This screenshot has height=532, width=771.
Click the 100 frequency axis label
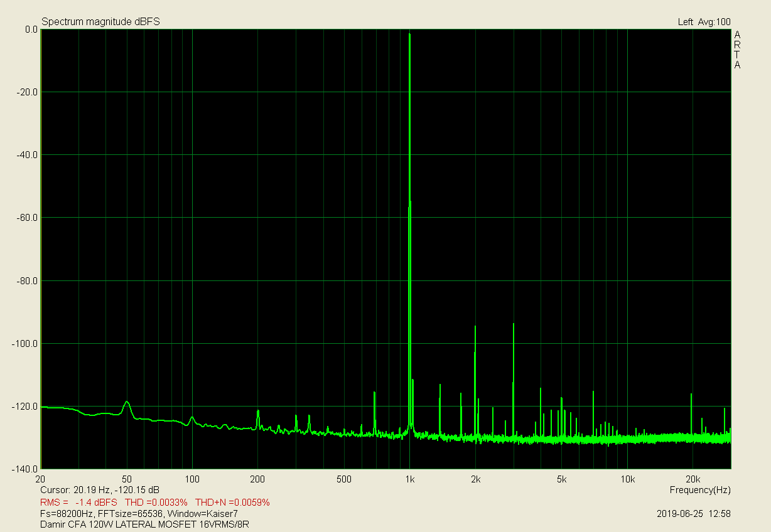(192, 479)
